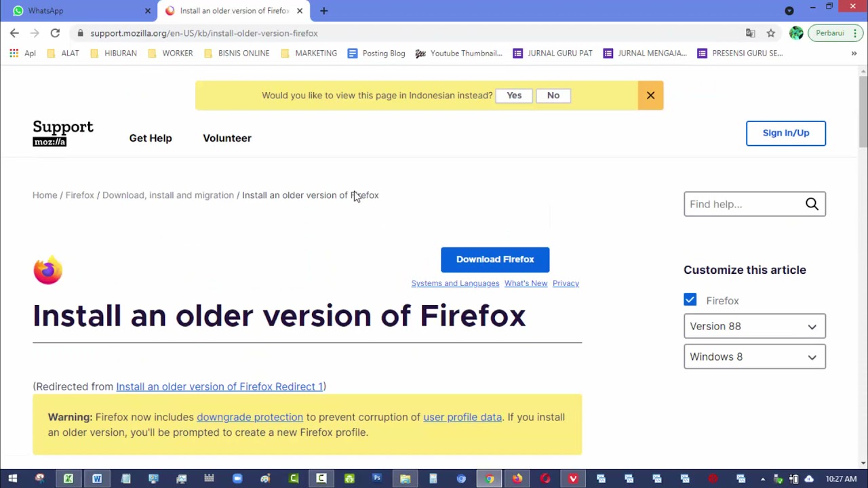
Task: Open Excel from the taskbar
Action: (68, 479)
